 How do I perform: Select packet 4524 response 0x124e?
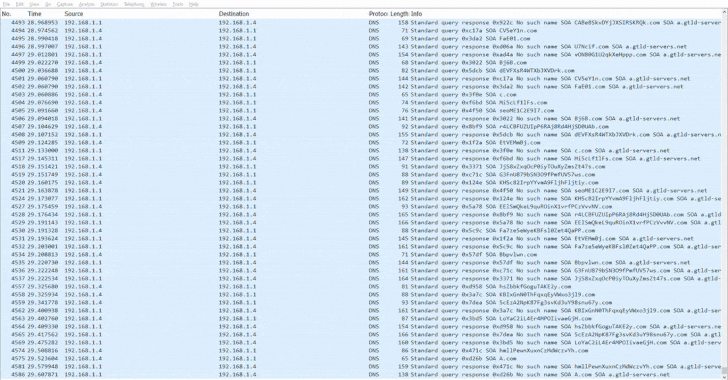coord(361,198)
